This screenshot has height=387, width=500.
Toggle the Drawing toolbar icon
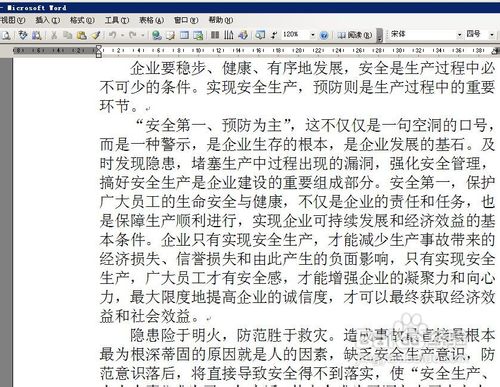(243, 35)
